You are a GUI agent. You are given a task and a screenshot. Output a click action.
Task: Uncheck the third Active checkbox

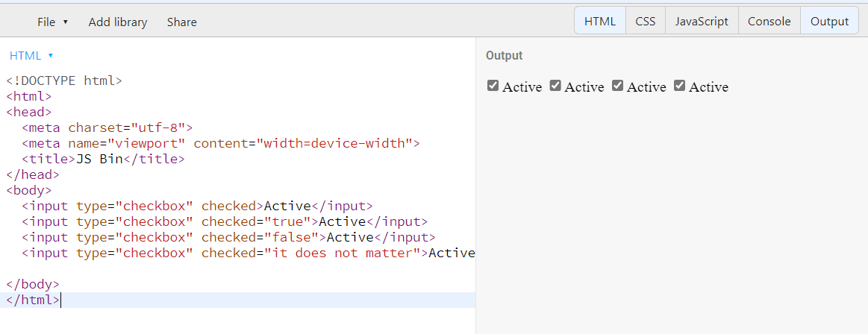click(x=617, y=86)
